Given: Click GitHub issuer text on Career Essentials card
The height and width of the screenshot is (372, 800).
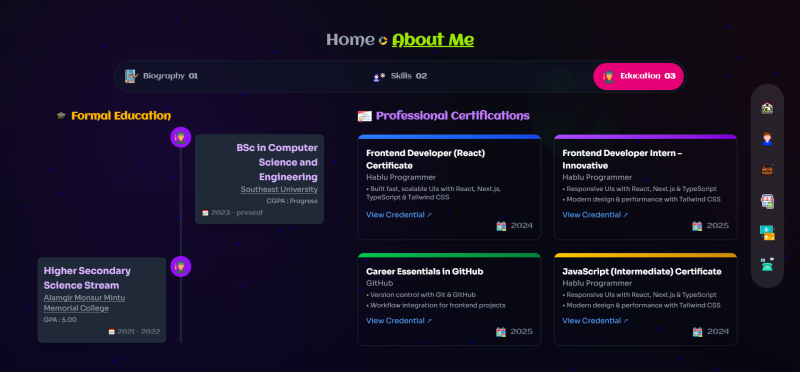Looking at the screenshot, I should (380, 283).
